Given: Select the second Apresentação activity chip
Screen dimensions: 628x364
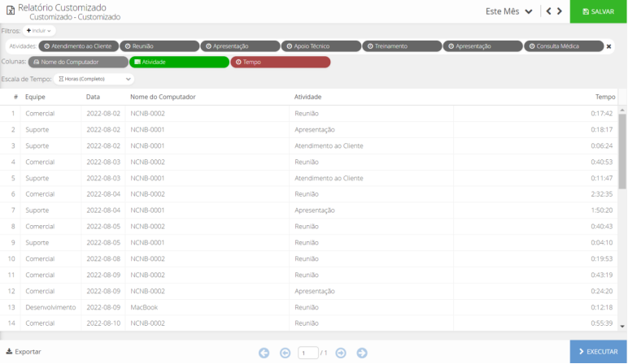Looking at the screenshot, I should [483, 46].
